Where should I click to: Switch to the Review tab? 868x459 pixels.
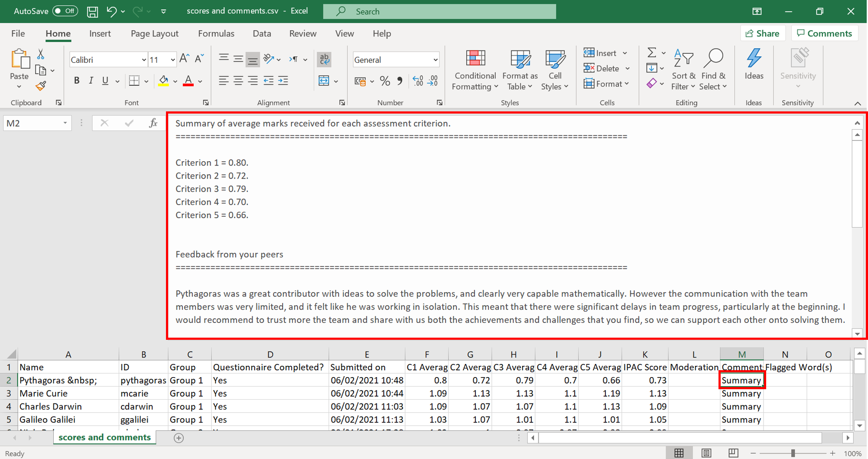coord(303,33)
